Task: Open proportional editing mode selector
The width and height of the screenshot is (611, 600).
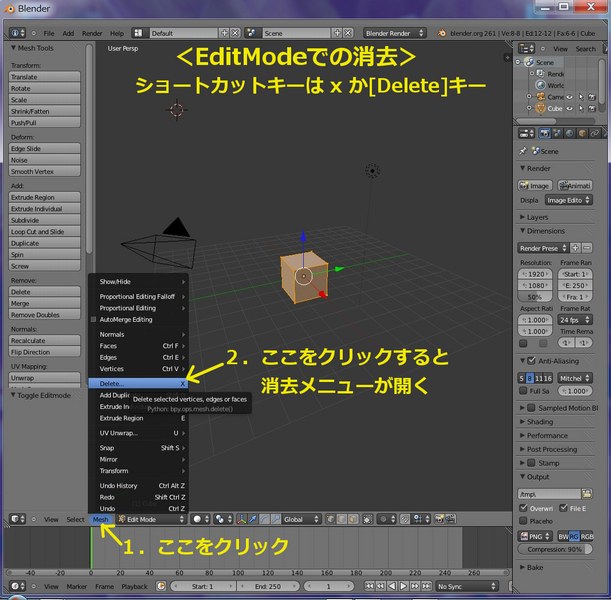Action: pos(387,519)
